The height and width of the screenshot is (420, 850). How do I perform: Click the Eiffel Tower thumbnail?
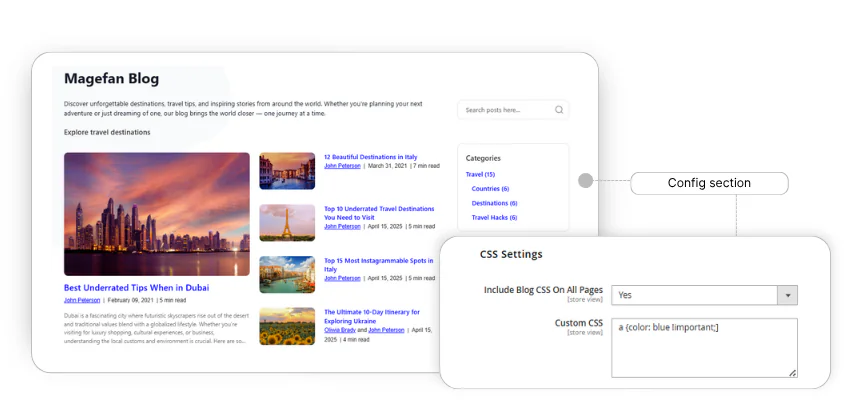coord(287,223)
